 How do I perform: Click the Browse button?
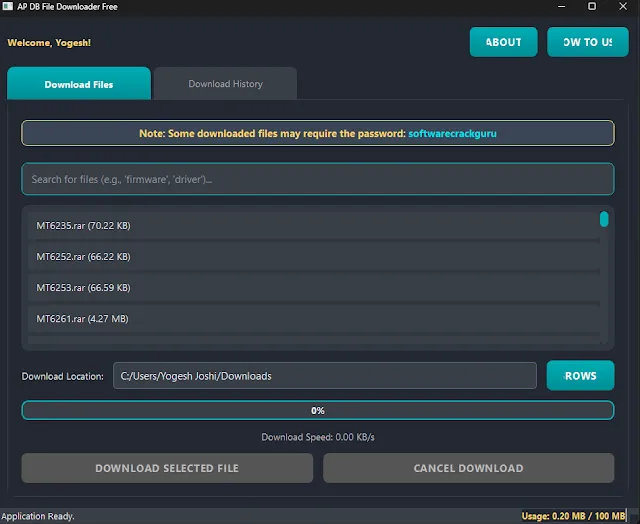tap(580, 375)
